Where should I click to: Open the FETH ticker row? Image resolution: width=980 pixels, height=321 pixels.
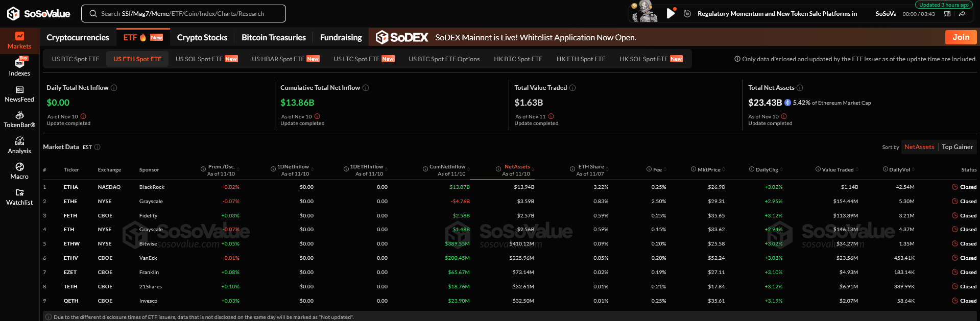[x=509, y=216]
